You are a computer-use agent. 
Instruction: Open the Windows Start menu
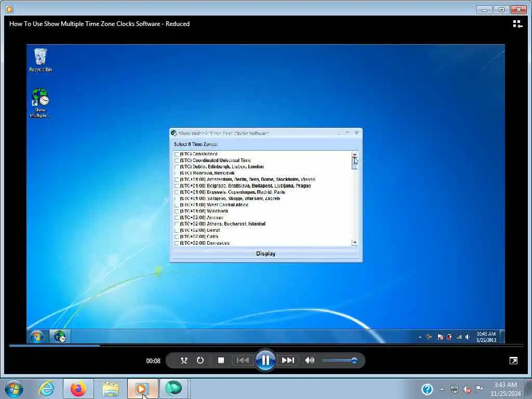coord(14,389)
